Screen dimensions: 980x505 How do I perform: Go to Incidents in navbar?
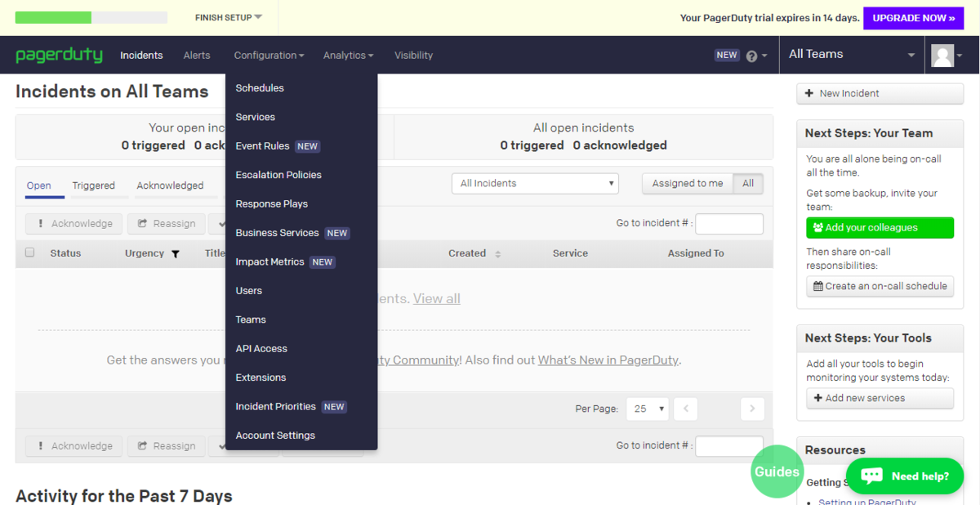[x=141, y=56]
